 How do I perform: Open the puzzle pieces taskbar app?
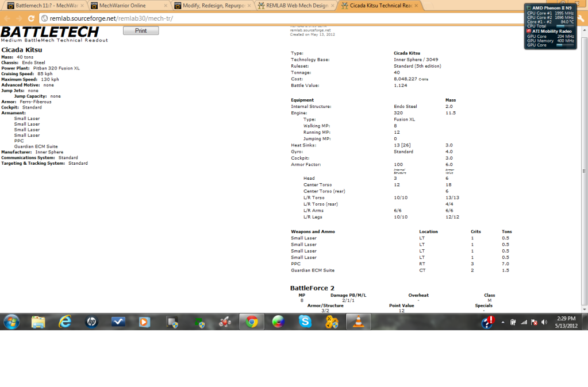pos(332,322)
